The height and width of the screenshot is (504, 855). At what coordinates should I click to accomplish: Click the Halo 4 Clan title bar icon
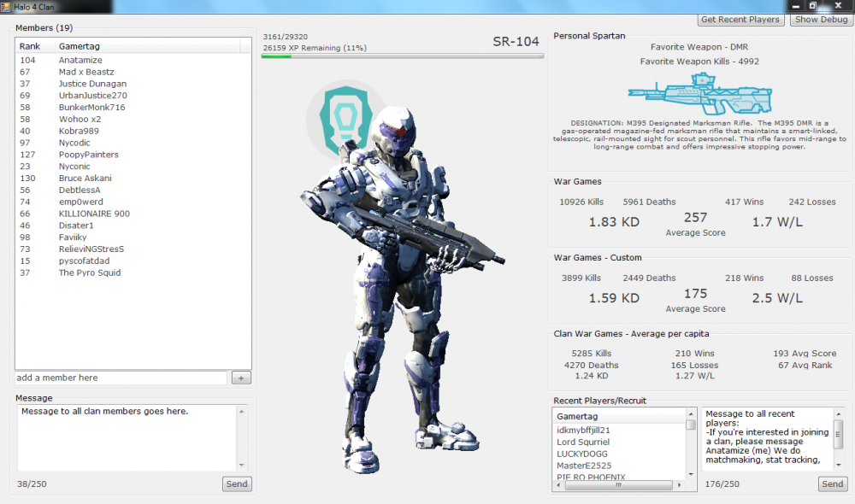6,5
